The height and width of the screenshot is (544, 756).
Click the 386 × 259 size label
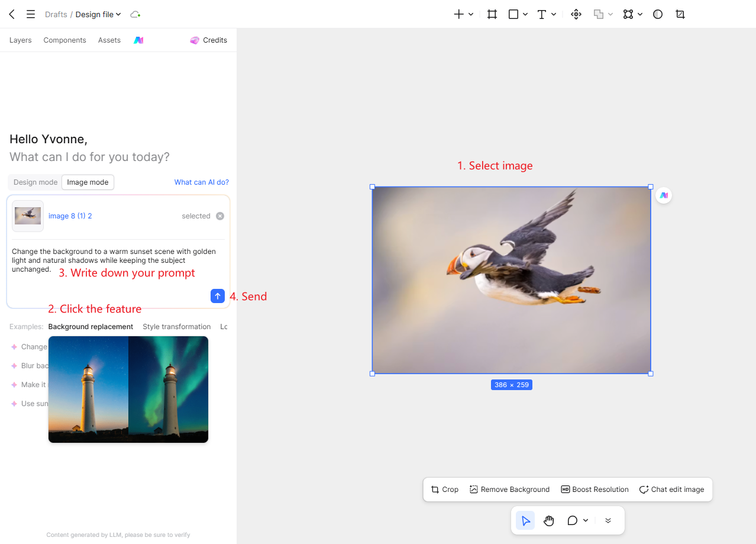click(x=512, y=385)
